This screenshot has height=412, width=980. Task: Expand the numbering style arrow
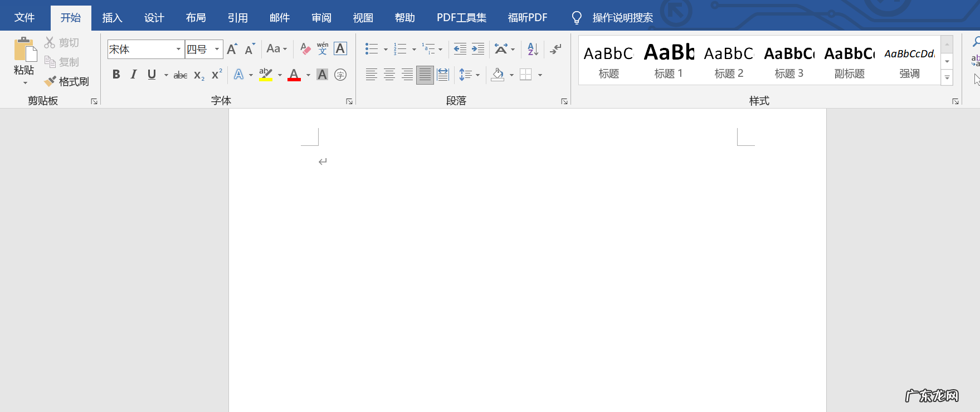tap(414, 50)
